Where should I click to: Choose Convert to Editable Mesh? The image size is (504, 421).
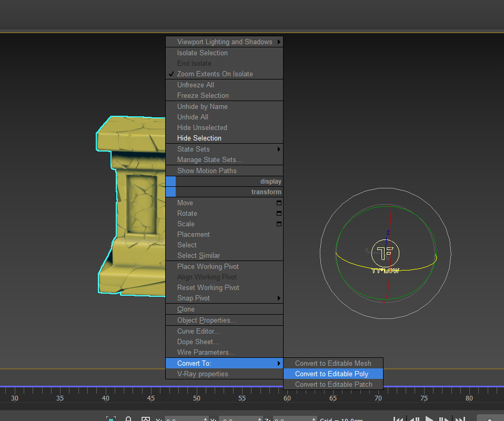[x=332, y=364]
